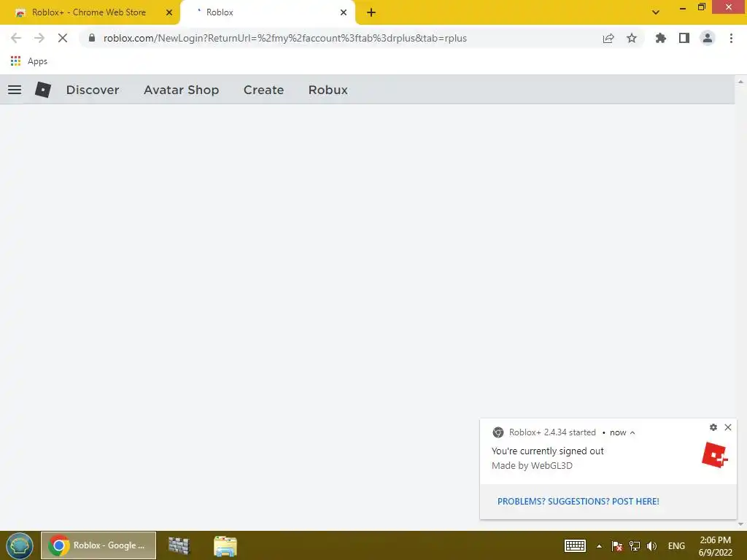This screenshot has width=747, height=560.
Task: Open notification settings gear
Action: pos(713,427)
